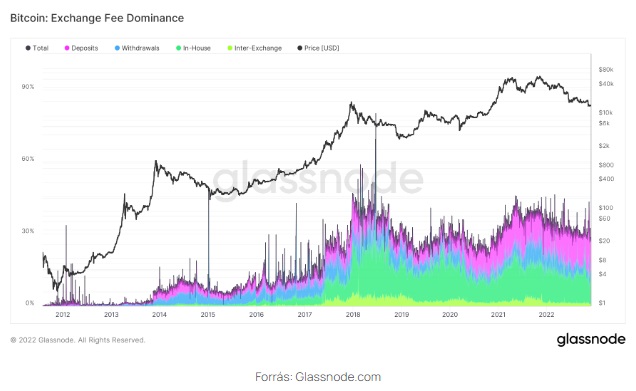Toggle the Deposits legend entry
This screenshot has width=636, height=391.
click(81, 48)
